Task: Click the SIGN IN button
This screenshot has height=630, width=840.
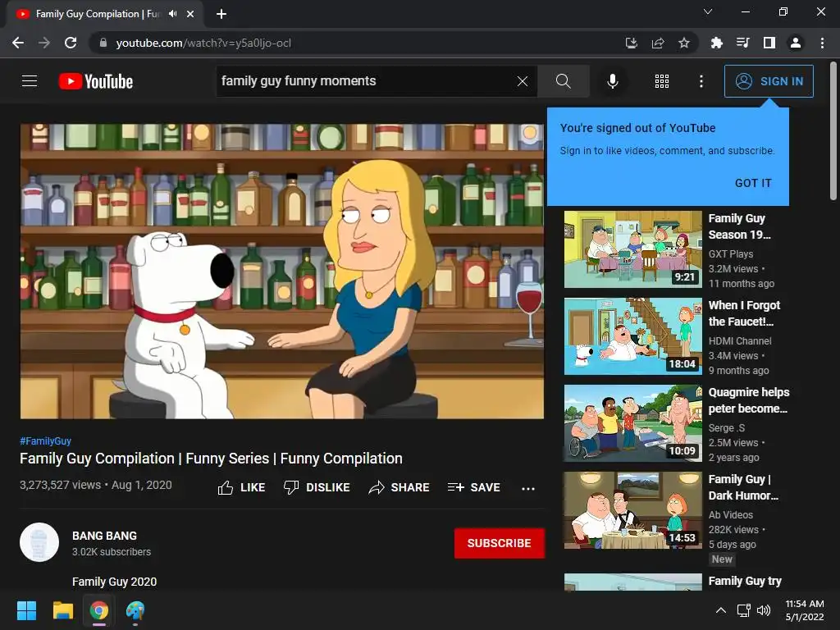Action: pyautogui.click(x=769, y=81)
